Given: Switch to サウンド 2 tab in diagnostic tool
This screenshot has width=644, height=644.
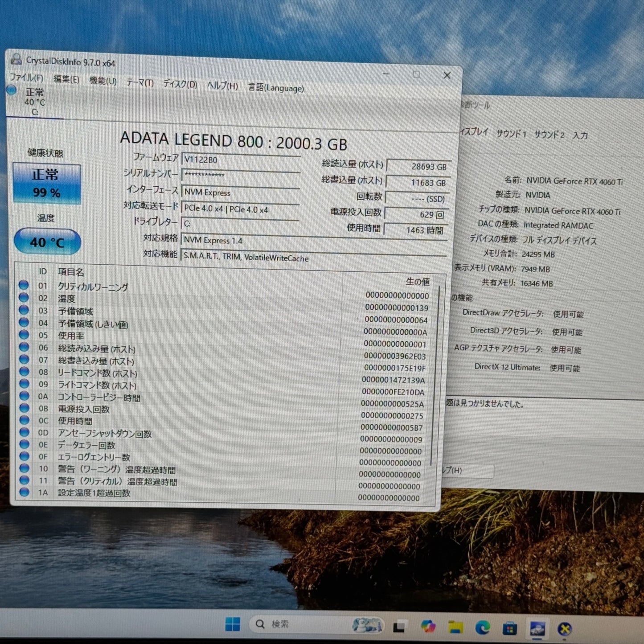Looking at the screenshot, I should [x=549, y=135].
